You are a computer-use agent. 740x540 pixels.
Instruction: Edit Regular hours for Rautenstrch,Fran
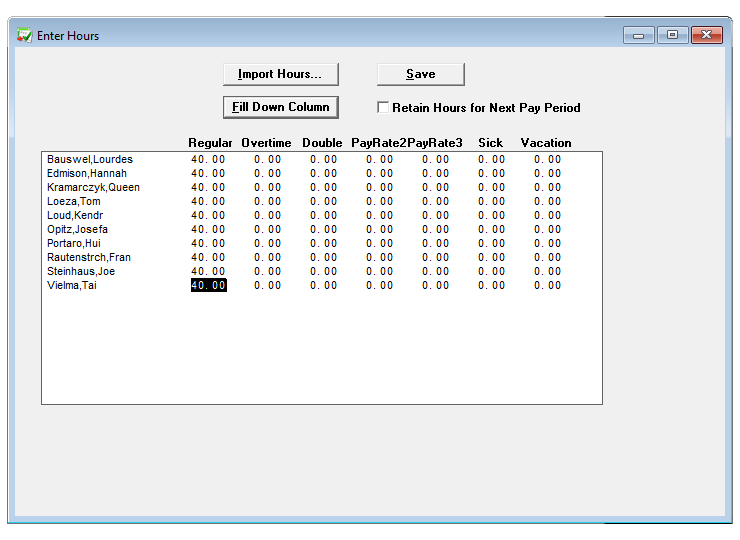pos(208,257)
